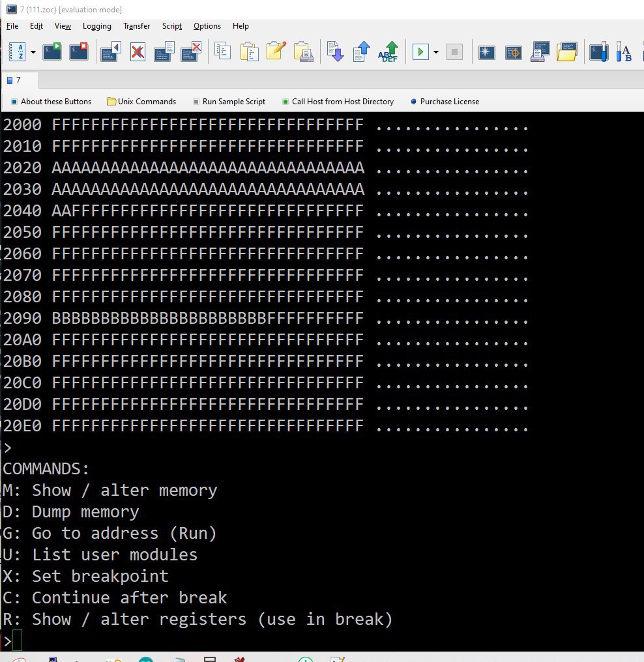Click the stacked terminal pages icon
The width and height of the screenshot is (644, 662).
click(164, 52)
